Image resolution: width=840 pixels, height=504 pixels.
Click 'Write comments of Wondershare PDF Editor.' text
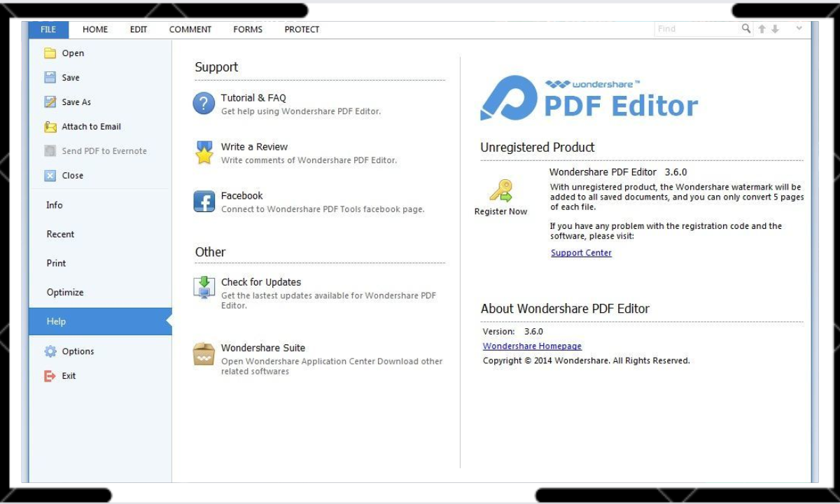309,160
